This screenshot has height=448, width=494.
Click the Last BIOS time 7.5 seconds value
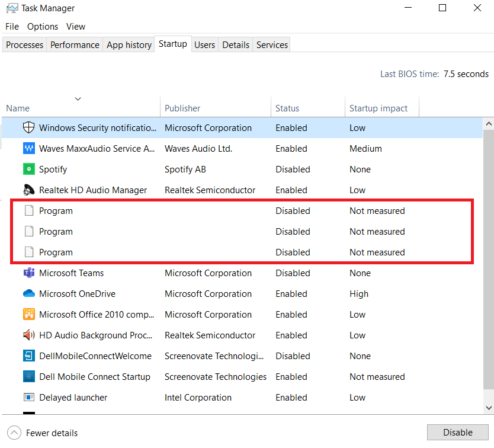tap(466, 73)
